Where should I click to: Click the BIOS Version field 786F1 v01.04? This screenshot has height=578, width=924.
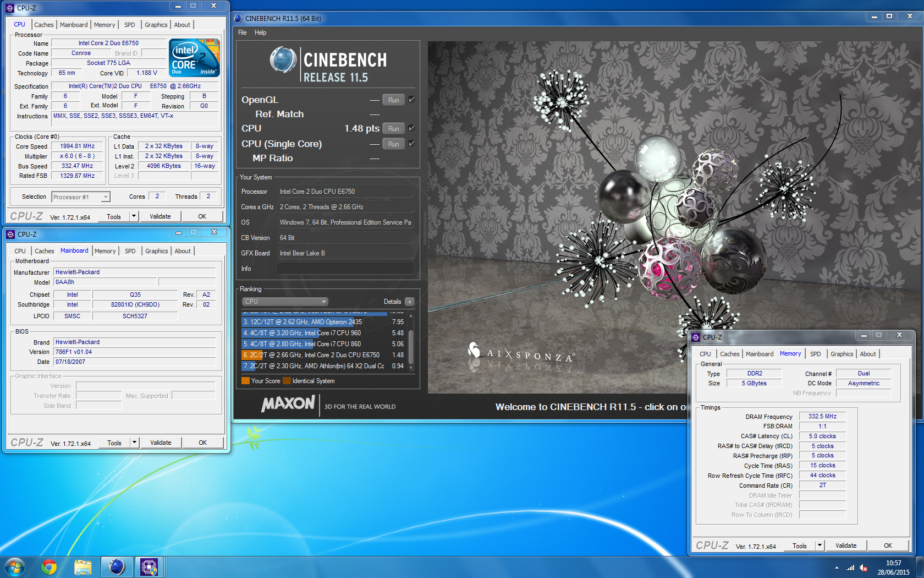pyautogui.click(x=135, y=352)
